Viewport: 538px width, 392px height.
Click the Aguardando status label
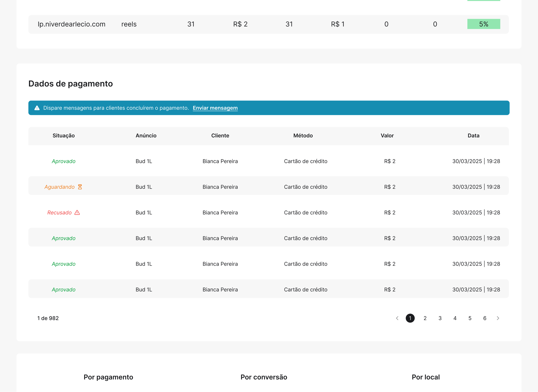(60, 187)
